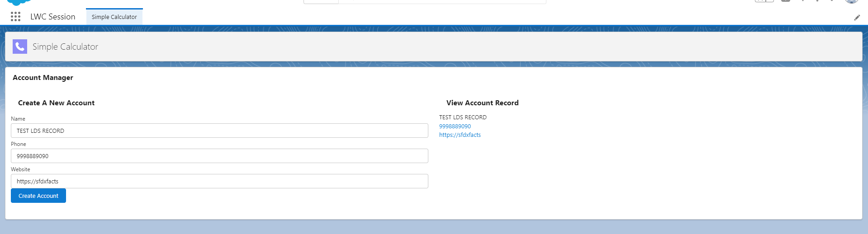The image size is (868, 234).
Task: Click the Create A New Account heading
Action: pos(56,103)
